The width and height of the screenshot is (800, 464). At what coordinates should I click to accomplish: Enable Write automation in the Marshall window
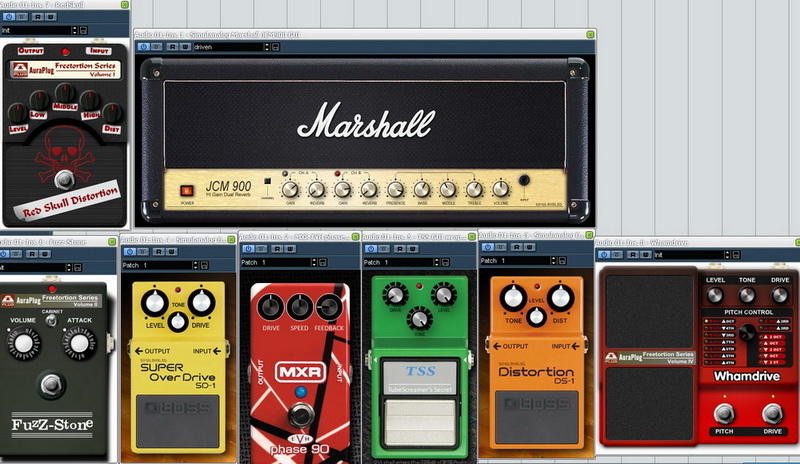coord(185,47)
